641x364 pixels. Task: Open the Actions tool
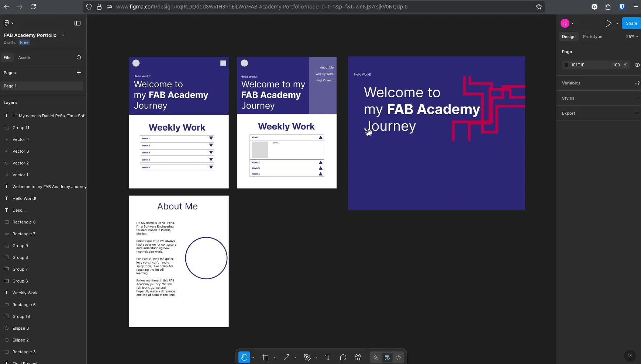[x=357, y=357]
